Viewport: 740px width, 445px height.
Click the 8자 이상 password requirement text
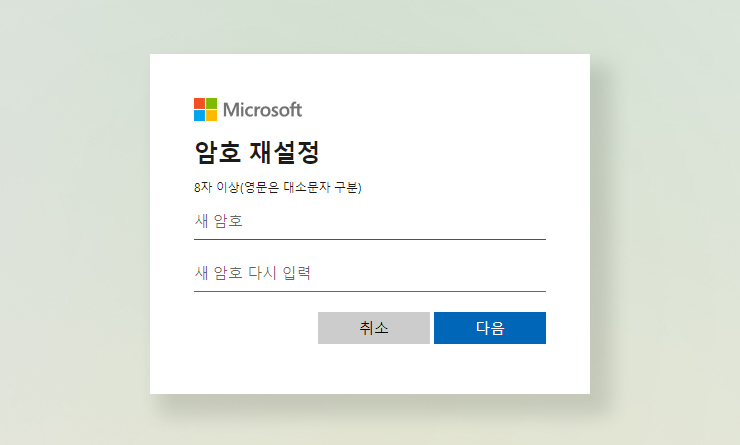[x=278, y=188]
